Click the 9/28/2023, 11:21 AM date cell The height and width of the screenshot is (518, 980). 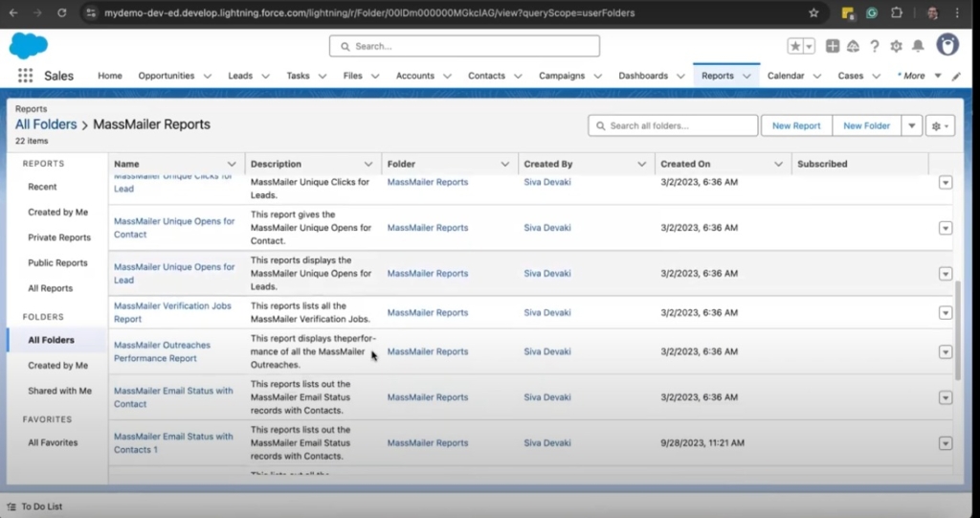pos(702,443)
